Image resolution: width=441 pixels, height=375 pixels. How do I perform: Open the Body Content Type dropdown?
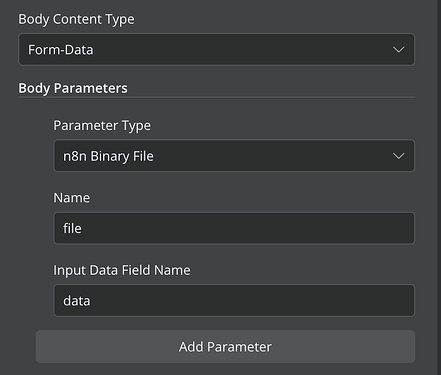point(216,49)
